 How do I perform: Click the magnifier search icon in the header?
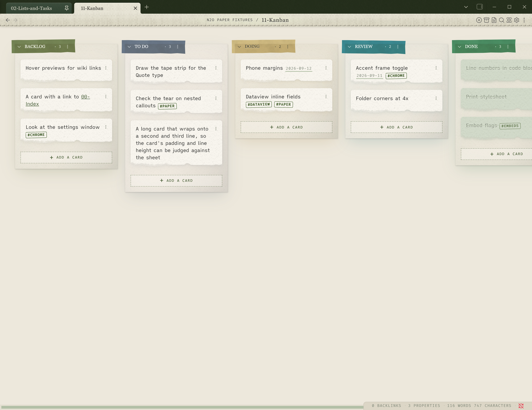coord(501,20)
